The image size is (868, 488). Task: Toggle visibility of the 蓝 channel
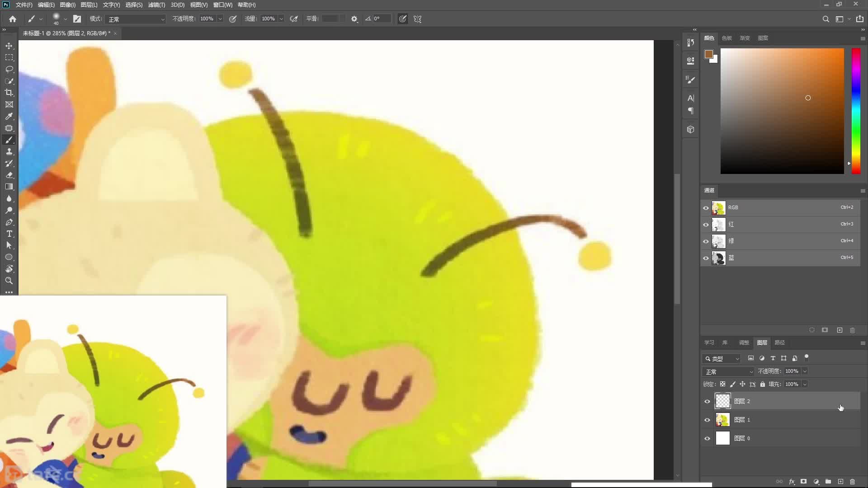(706, 258)
